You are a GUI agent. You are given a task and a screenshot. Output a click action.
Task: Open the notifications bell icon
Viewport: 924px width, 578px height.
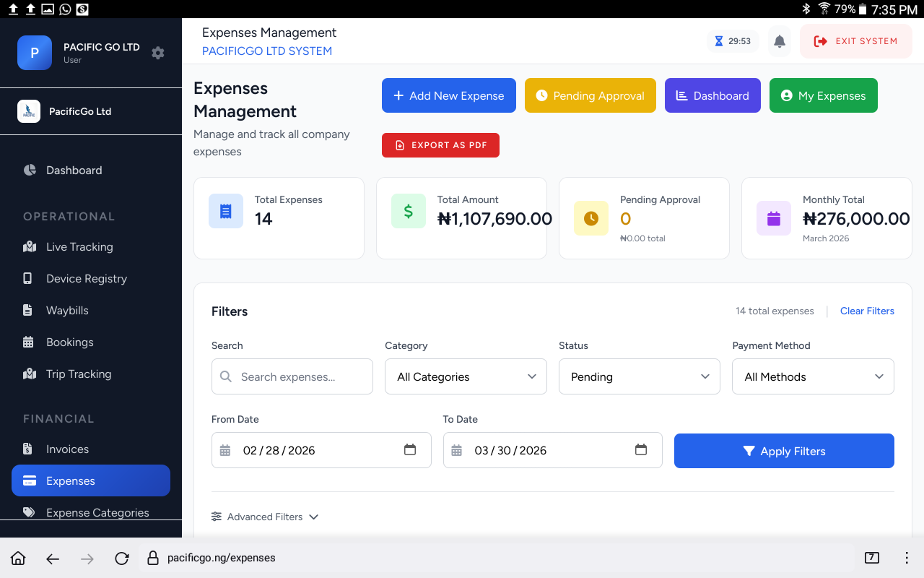(x=779, y=41)
